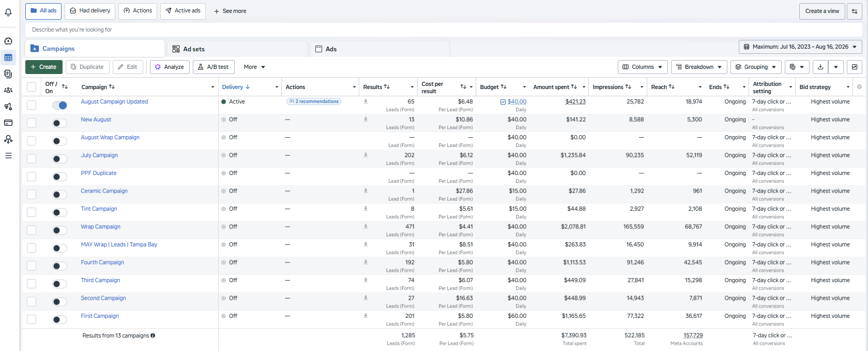The image size is (868, 351).
Task: Open Events Manager node icon in sidebar
Action: pyautogui.click(x=8, y=139)
